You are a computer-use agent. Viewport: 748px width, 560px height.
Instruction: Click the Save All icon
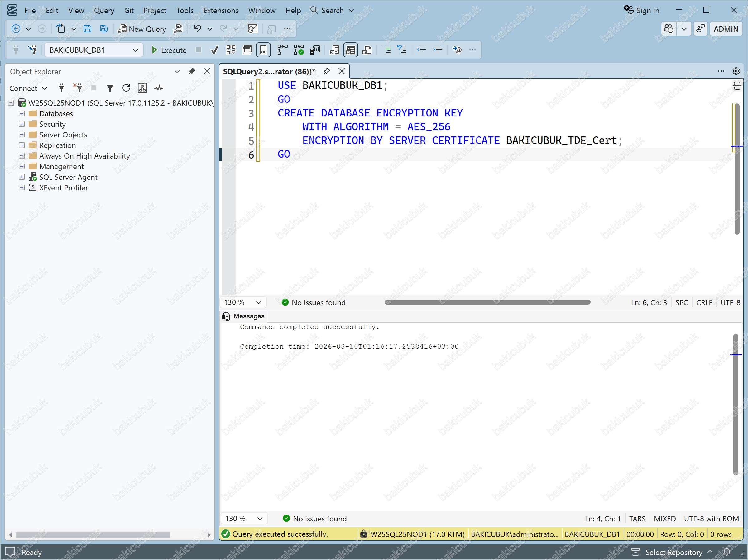(103, 29)
